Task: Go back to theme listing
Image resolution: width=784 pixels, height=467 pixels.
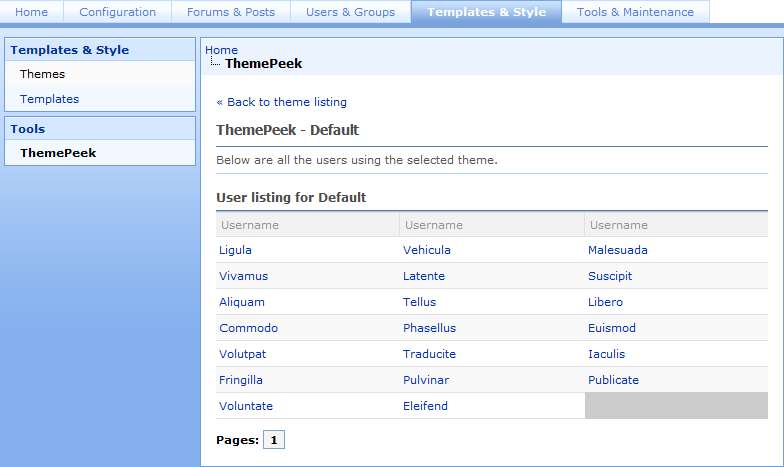Action: tap(281, 102)
